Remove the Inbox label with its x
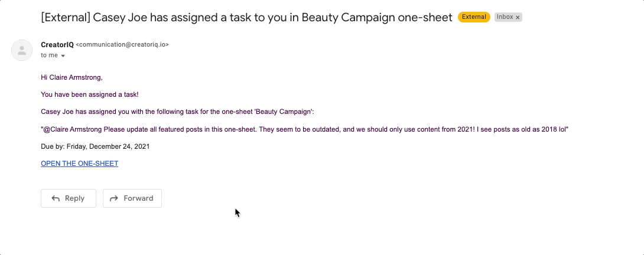The height and width of the screenshot is (255, 644). click(518, 17)
